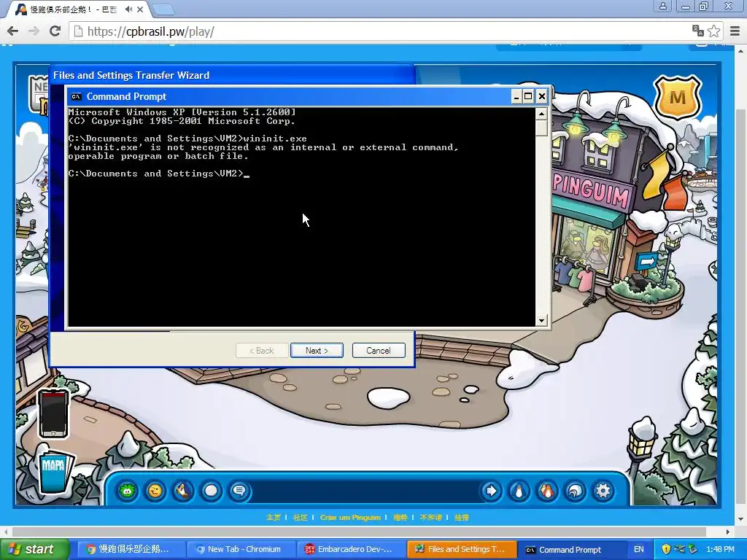The image size is (747, 560).
Task: Open game settings gear icon
Action: pyautogui.click(x=603, y=491)
